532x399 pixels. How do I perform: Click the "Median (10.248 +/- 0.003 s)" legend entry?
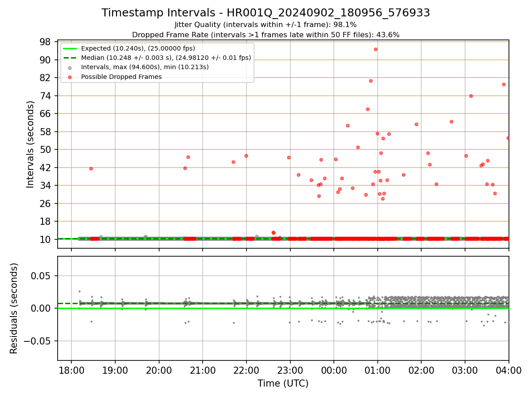[x=166, y=58]
